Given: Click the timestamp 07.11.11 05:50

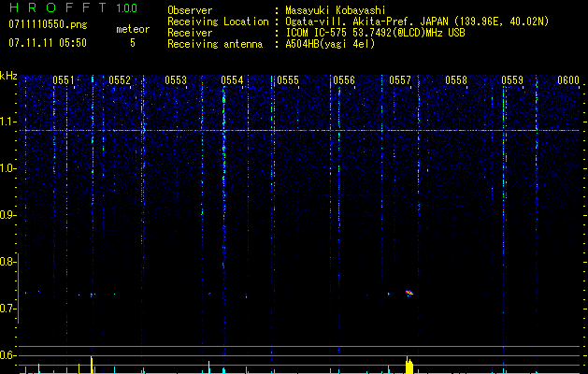Looking at the screenshot, I should 48,43.
